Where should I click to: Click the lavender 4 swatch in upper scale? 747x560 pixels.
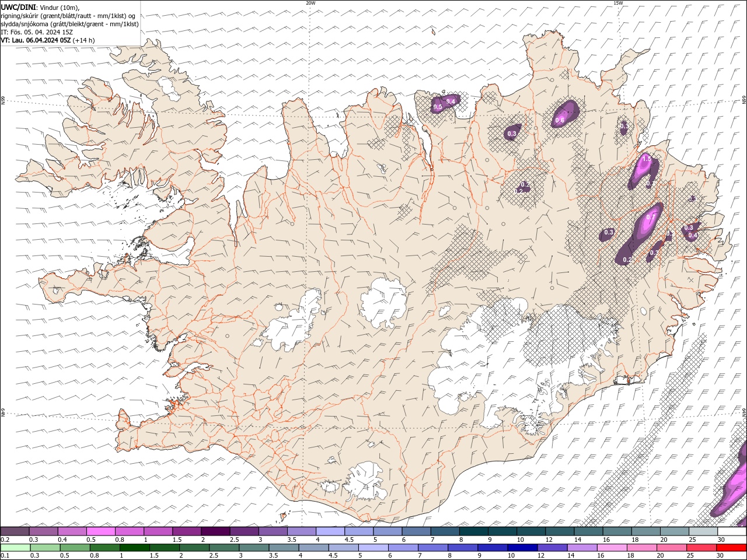point(330,531)
